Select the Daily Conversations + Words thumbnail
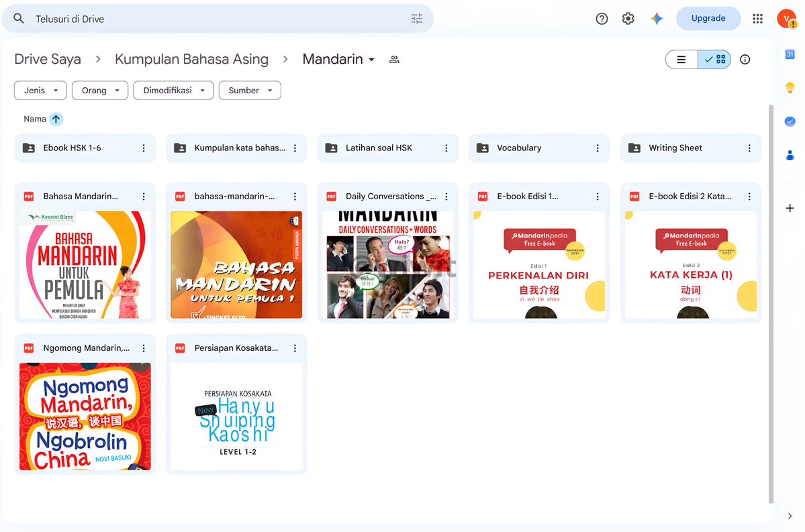 387,265
